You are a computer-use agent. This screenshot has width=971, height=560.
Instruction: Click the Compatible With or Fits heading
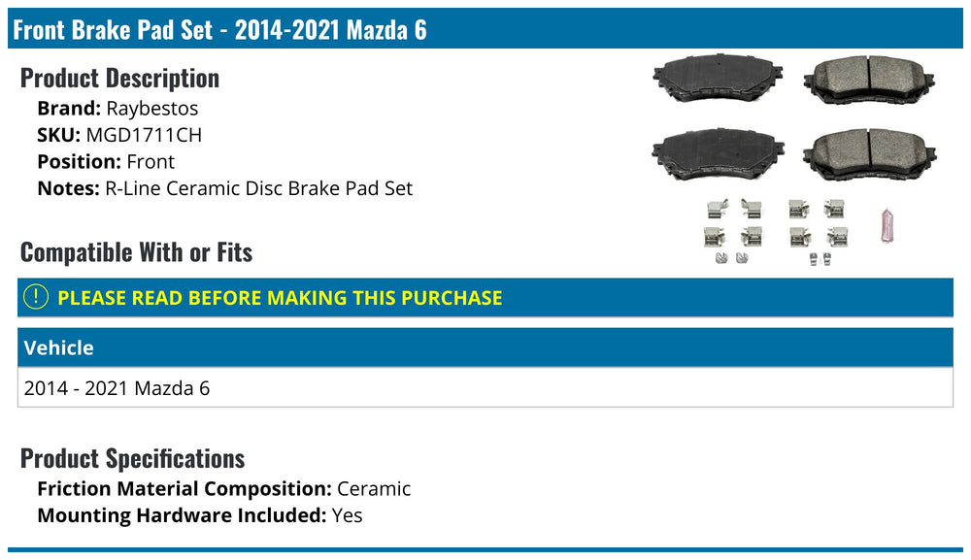[x=136, y=252]
